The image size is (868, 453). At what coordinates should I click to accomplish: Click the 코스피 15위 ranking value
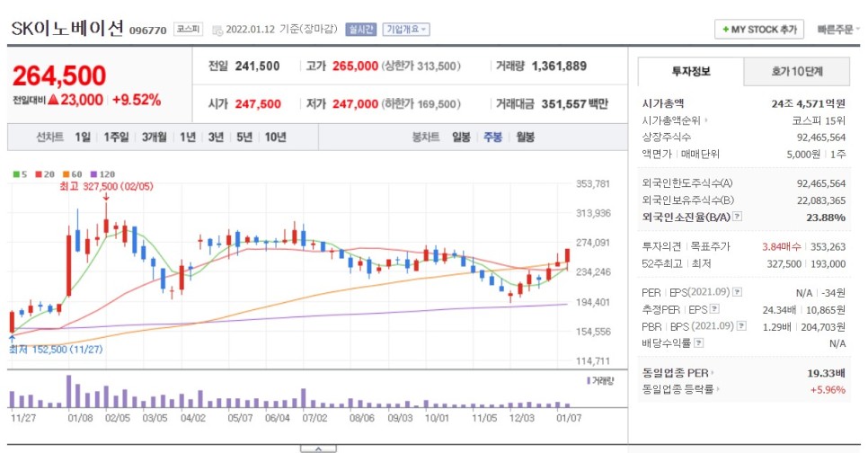(x=819, y=120)
